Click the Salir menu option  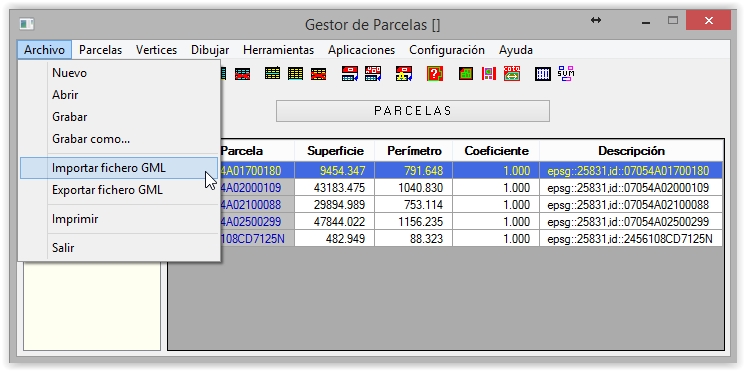pos(63,247)
